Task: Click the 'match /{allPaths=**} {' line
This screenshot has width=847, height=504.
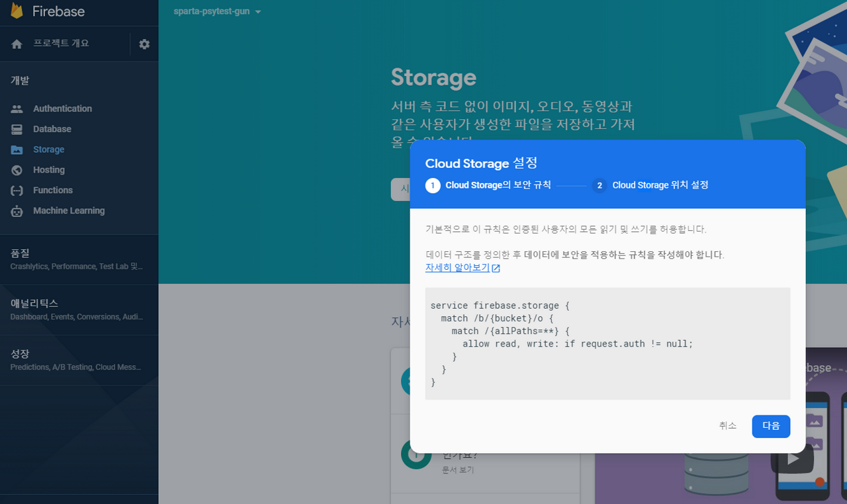Action: [510, 331]
